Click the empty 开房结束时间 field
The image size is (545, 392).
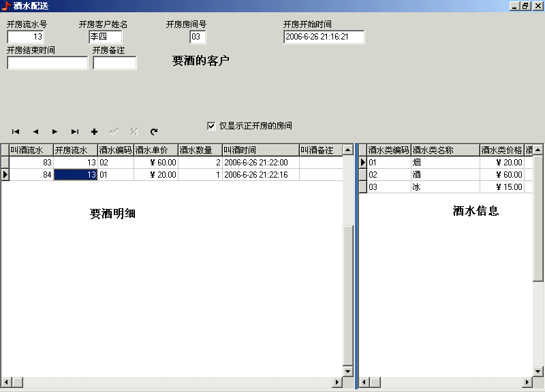pyautogui.click(x=47, y=63)
